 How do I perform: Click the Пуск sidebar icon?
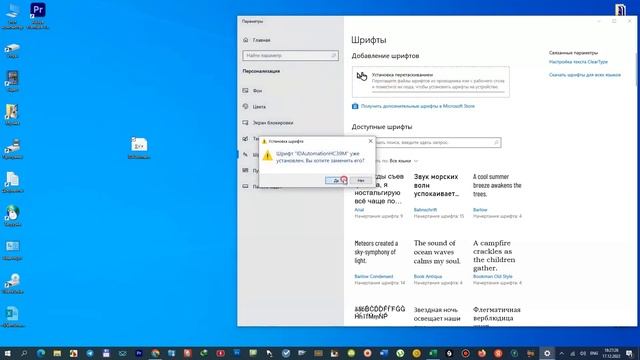245,170
